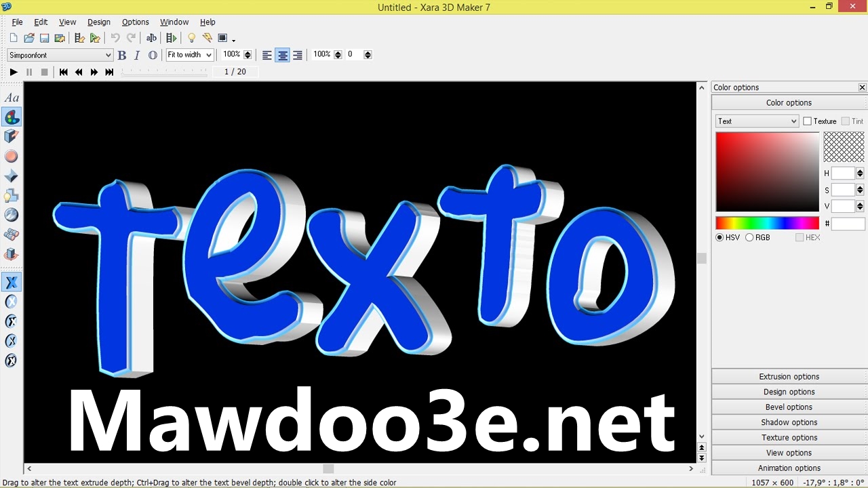The height and width of the screenshot is (488, 868).
Task: Step to the next frame
Action: click(x=94, y=72)
